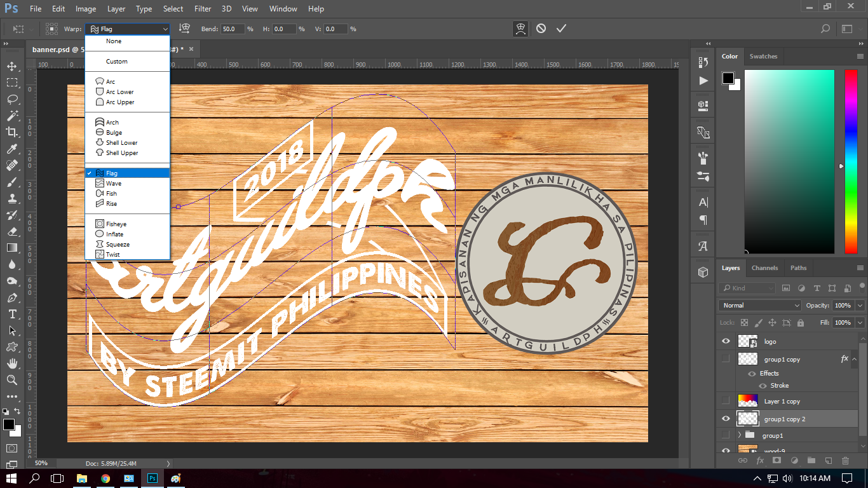Image resolution: width=868 pixels, height=488 pixels.
Task: Switch to the Channels tab
Action: [x=764, y=268]
